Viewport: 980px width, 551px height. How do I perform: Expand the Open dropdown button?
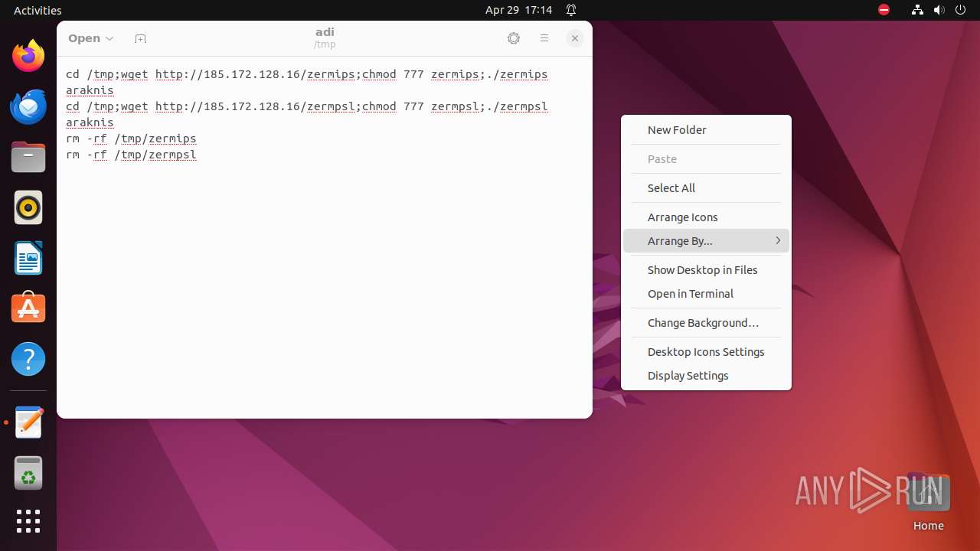click(90, 38)
